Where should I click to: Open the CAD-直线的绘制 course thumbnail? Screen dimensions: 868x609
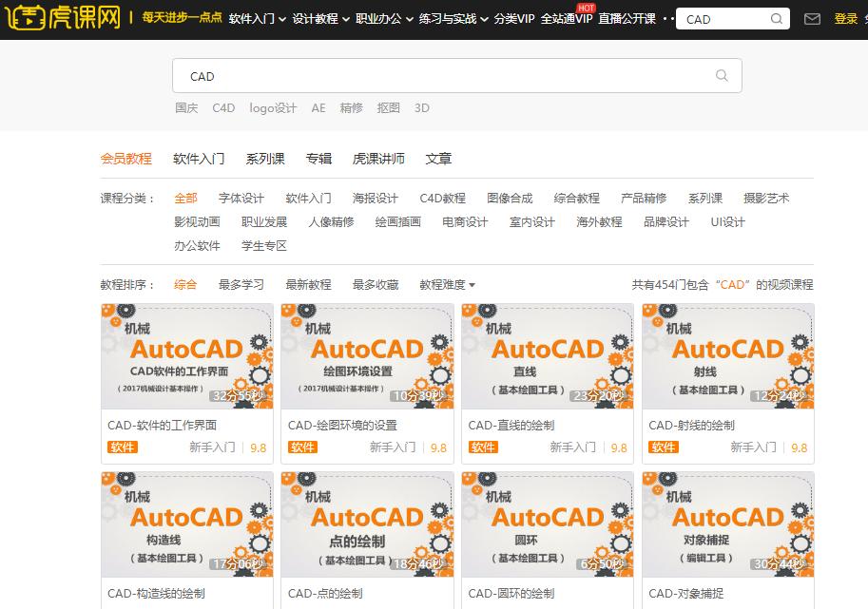pos(547,356)
